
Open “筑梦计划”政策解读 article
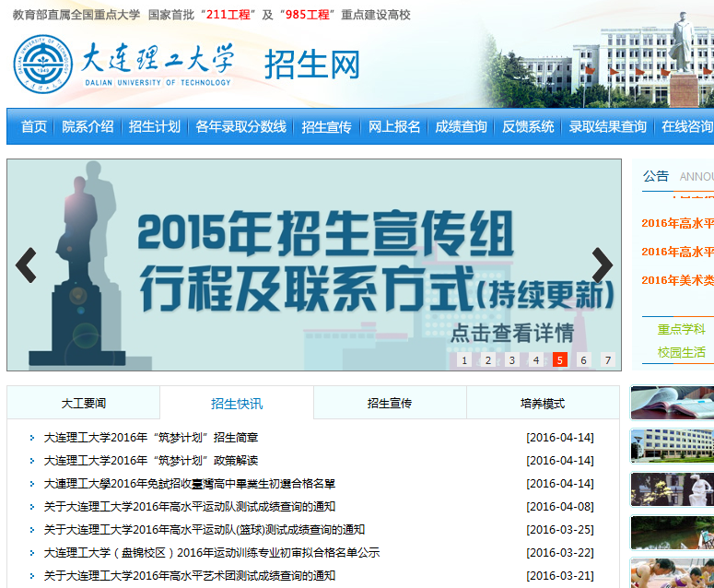coord(151,461)
